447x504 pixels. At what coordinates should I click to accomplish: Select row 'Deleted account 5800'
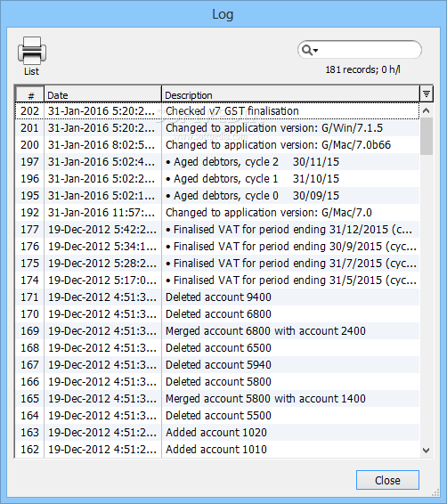217,381
